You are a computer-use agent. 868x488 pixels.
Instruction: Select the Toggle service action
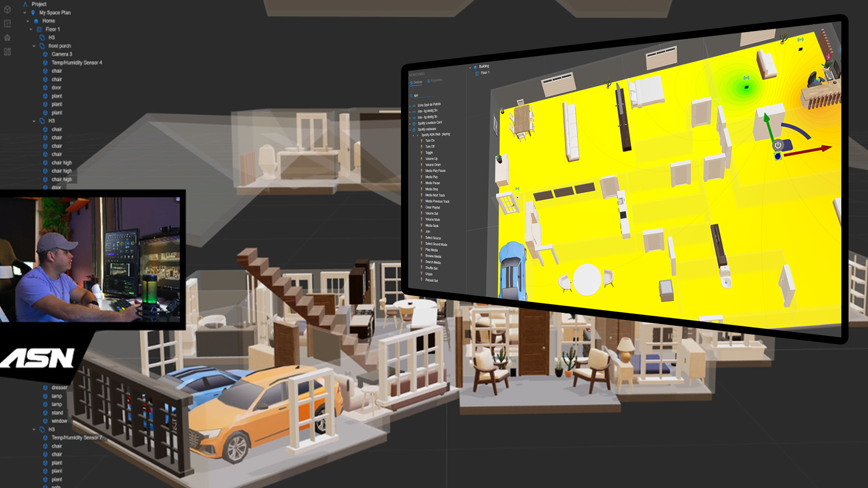(x=429, y=153)
